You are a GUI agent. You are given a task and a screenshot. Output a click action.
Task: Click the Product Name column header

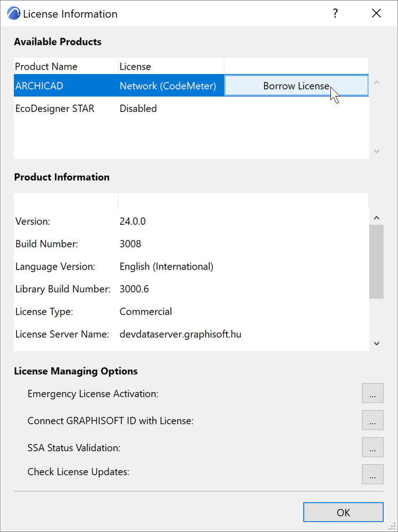coord(46,67)
